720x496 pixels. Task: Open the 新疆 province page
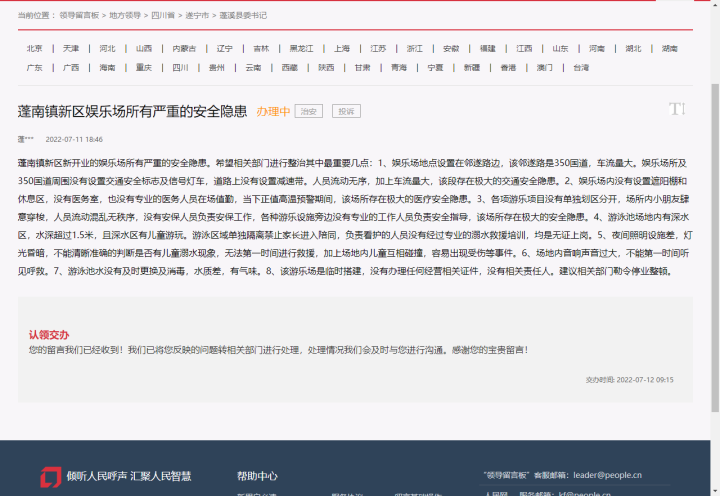coord(472,68)
